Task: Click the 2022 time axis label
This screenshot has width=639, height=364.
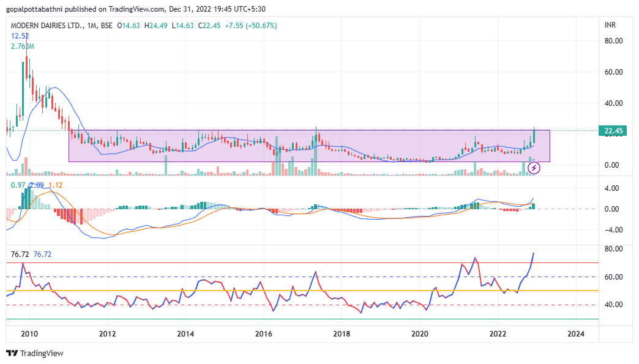Action: coord(498,334)
